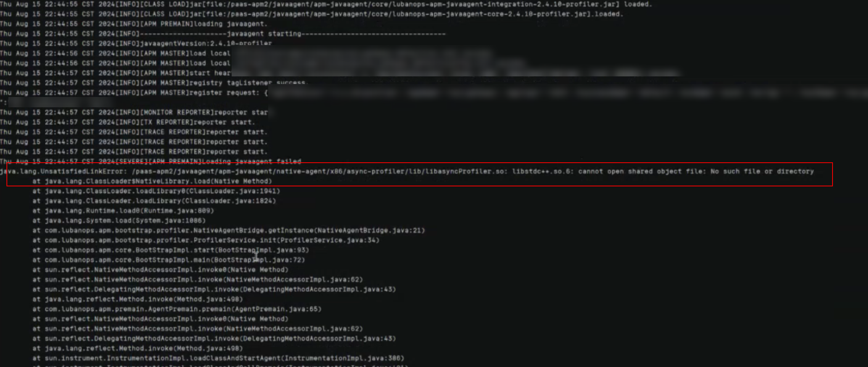This screenshot has width=868, height=367.
Task: Click the javaagent-core-2.4.10-profiler.jar loaded line
Action: tap(311, 14)
